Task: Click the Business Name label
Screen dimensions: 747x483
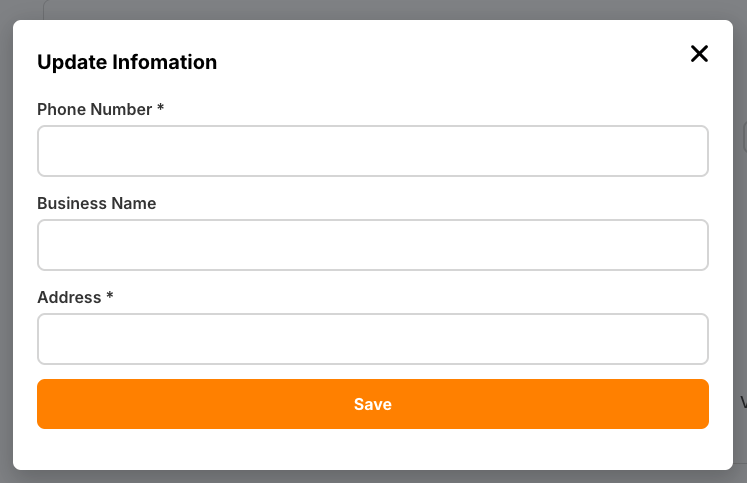Action: click(x=96, y=203)
